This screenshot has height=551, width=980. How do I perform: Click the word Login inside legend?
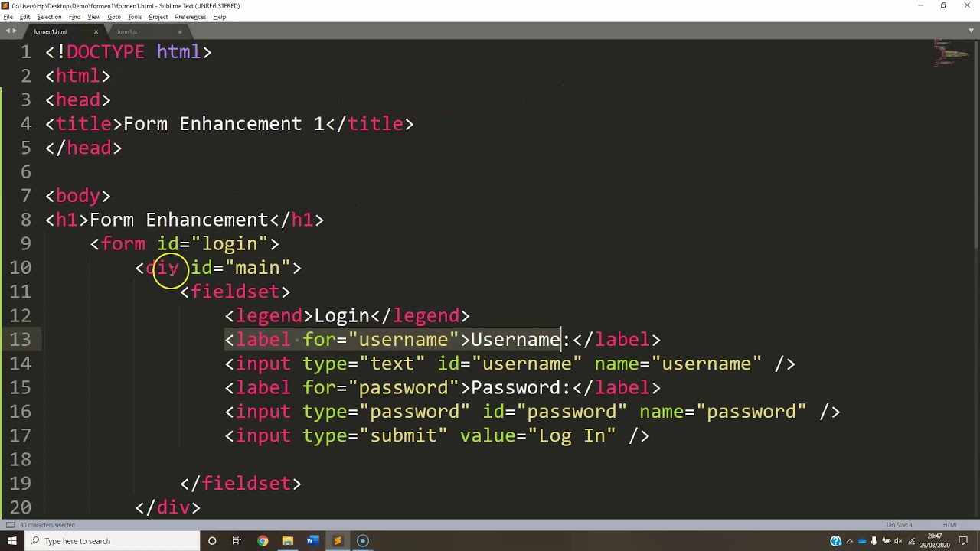coord(342,315)
